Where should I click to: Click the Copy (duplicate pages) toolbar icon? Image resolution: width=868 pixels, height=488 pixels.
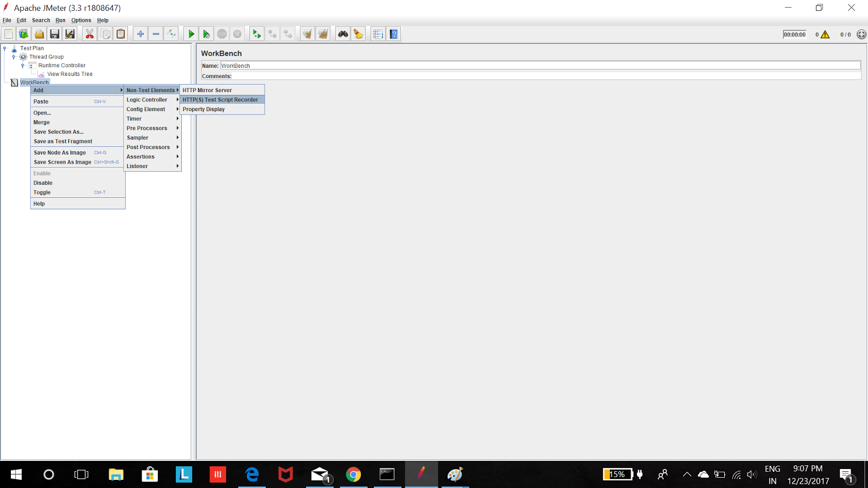click(x=105, y=34)
